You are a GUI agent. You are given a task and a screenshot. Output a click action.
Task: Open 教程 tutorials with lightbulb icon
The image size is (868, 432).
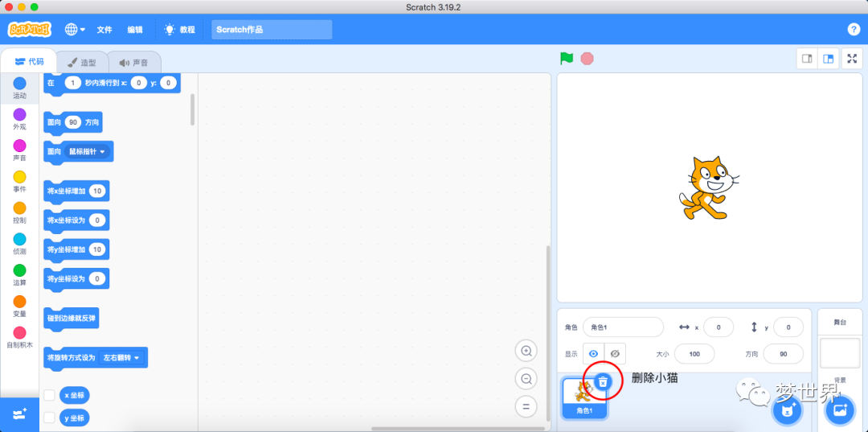click(179, 29)
